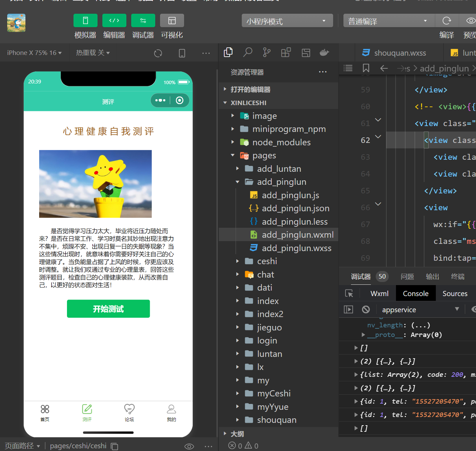The height and width of the screenshot is (451, 476).
Task: Tap the 首页 home tab in simulator
Action: coord(45,413)
